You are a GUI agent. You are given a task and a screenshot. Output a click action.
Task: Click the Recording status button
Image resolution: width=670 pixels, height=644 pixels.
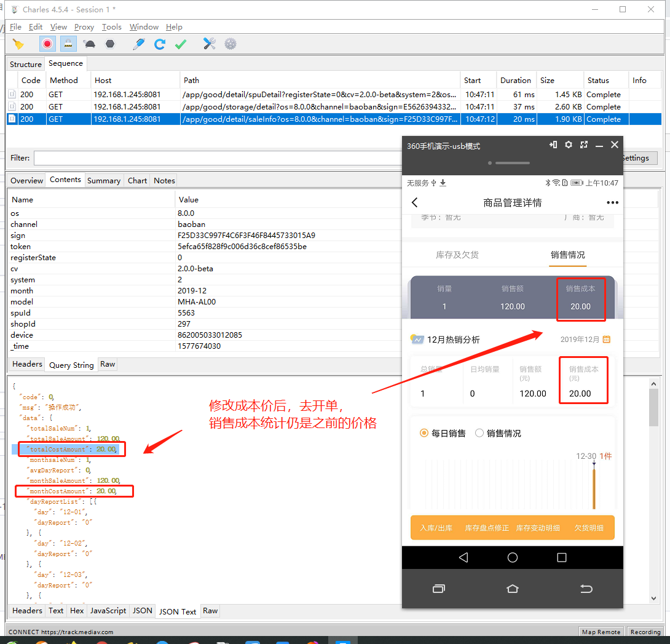(645, 632)
